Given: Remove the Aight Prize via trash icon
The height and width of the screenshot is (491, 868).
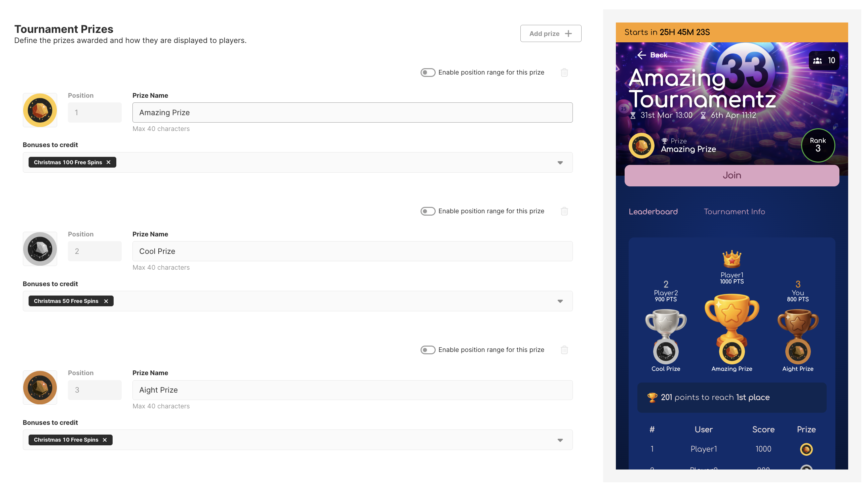Looking at the screenshot, I should click(564, 350).
